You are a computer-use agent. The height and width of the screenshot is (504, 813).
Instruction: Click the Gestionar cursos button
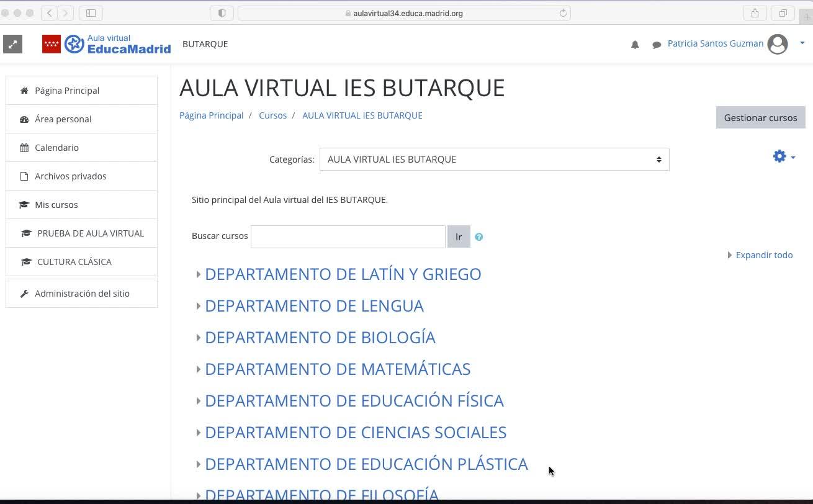click(x=760, y=117)
